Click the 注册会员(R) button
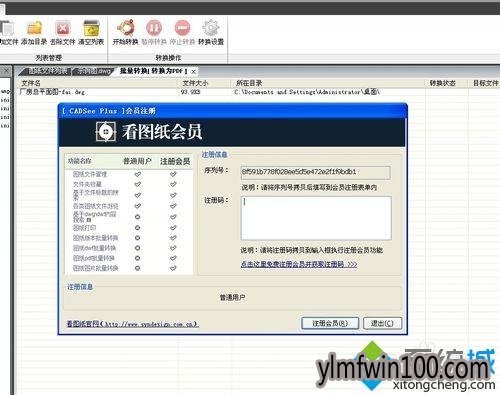500x395 pixels. [x=330, y=323]
